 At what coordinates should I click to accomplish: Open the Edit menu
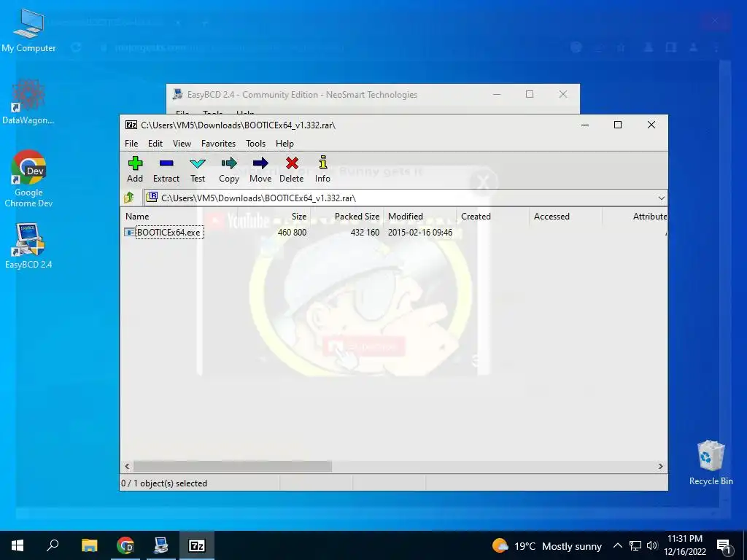155,144
